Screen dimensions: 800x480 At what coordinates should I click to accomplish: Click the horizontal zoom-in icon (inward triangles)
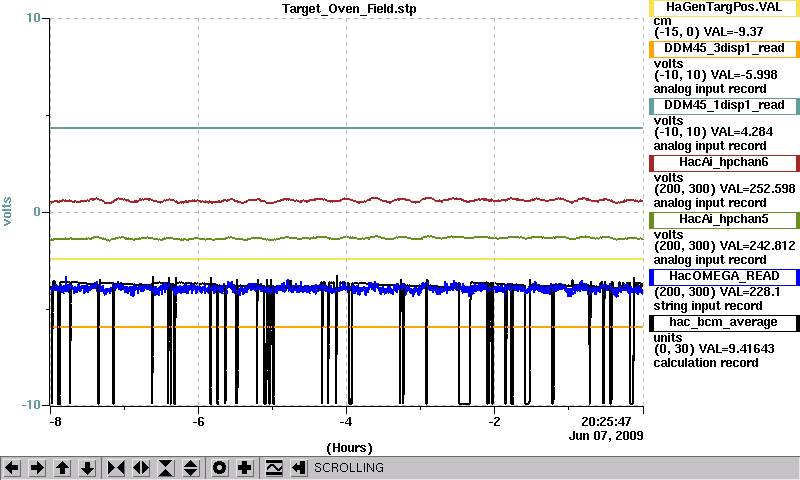click(x=116, y=468)
